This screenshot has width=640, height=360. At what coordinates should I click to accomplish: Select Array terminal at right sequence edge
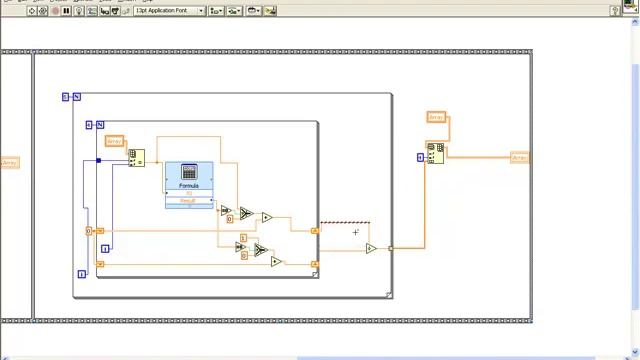coord(520,158)
